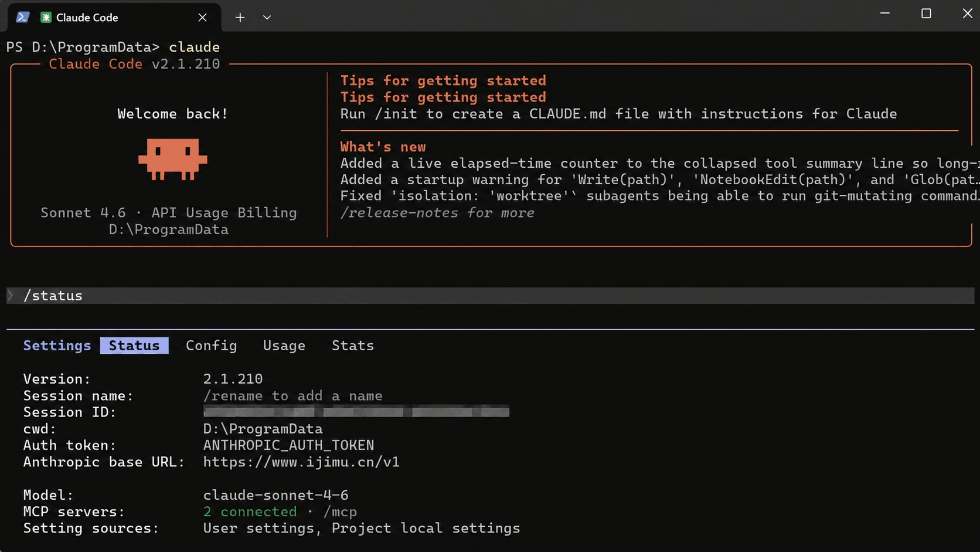Click the 'Added a live elapsed-time counter' line

659,163
